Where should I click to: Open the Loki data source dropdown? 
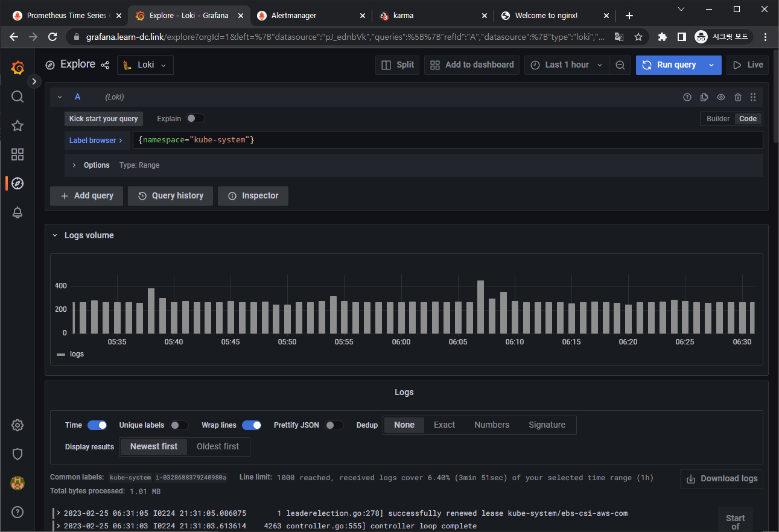[145, 65]
